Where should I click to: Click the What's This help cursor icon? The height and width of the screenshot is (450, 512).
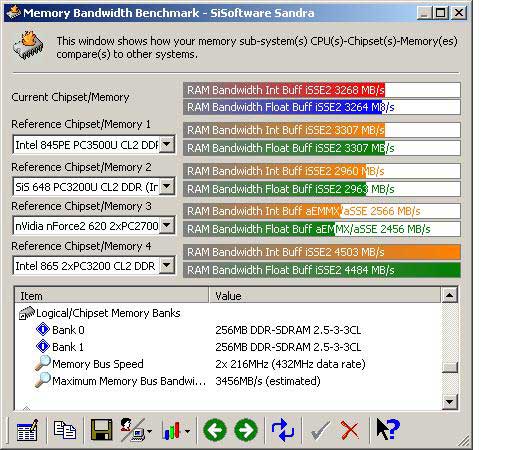pyautogui.click(x=388, y=429)
